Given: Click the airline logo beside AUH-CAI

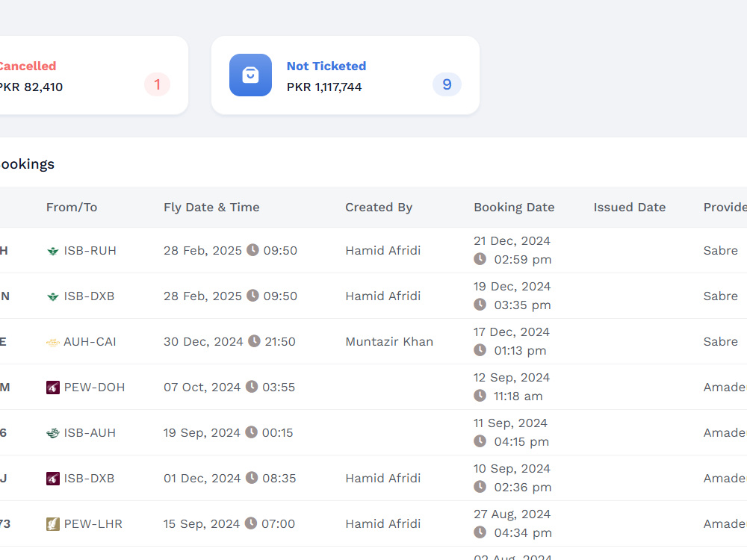Looking at the screenshot, I should [x=53, y=342].
